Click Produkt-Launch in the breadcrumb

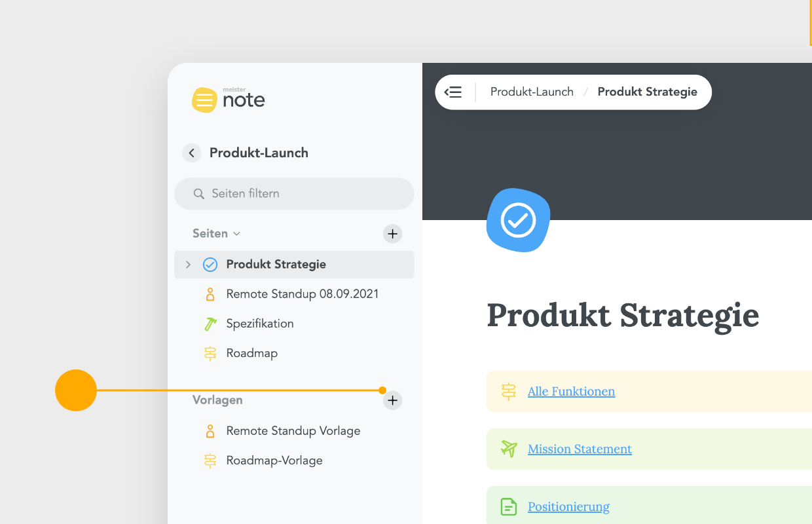coord(532,92)
